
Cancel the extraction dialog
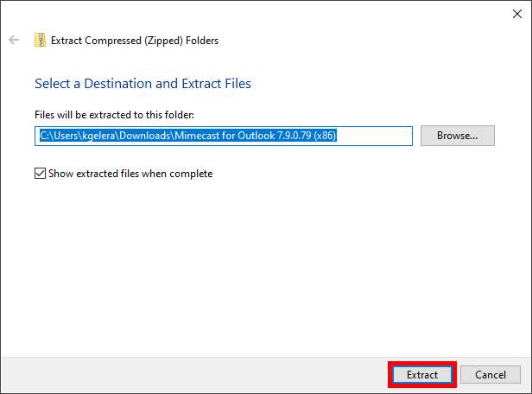click(491, 375)
